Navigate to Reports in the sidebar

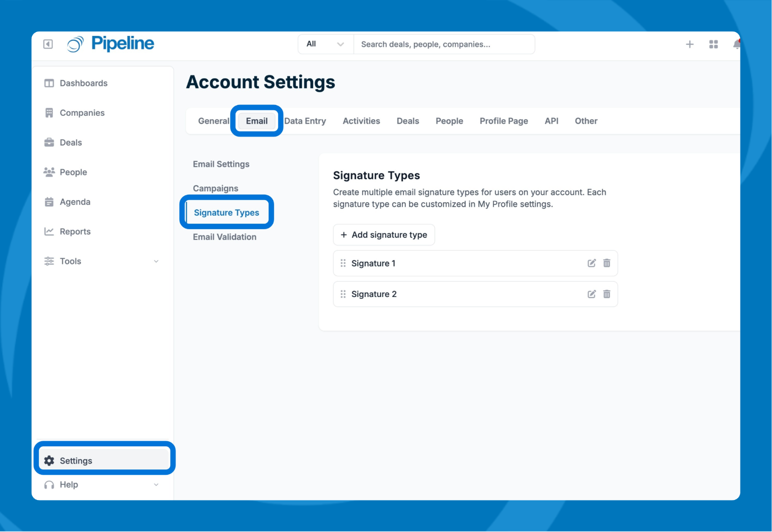75,232
